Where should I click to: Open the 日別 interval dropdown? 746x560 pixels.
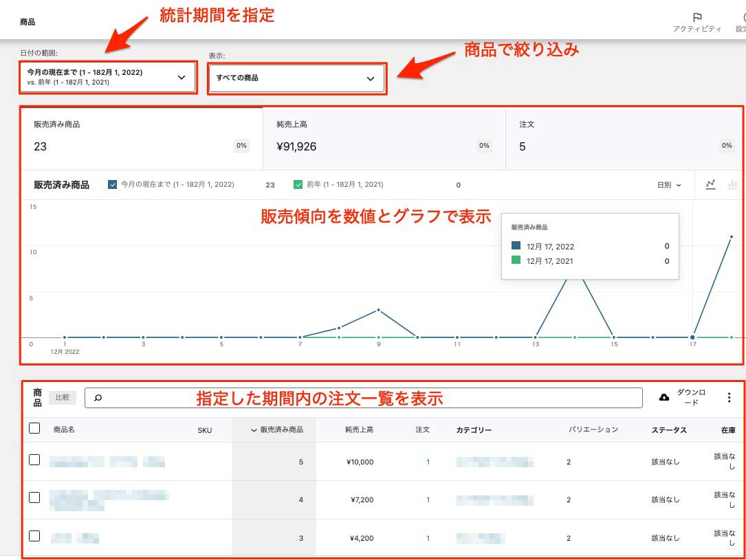(x=668, y=185)
